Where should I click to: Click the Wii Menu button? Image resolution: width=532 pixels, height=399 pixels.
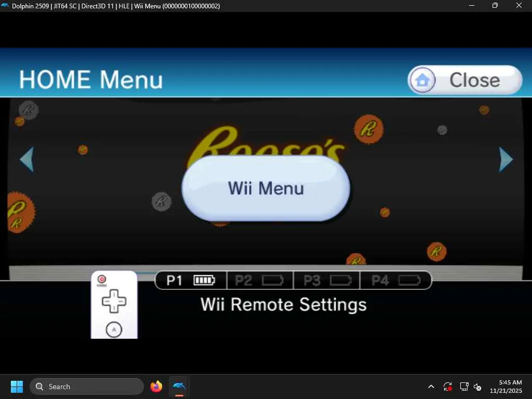(265, 188)
